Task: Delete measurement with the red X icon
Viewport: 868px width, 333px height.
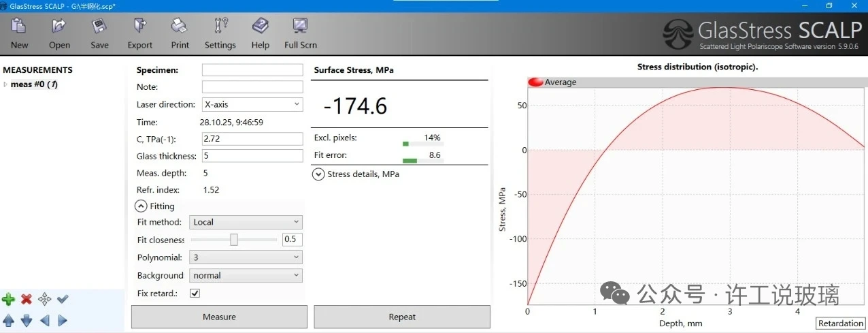Action: click(x=27, y=299)
